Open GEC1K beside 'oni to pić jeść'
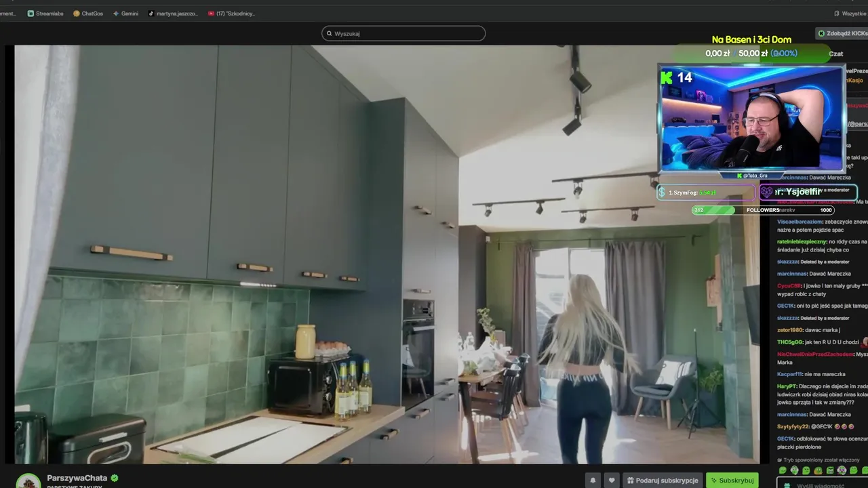Screen dimensions: 868x488 coord(786,306)
